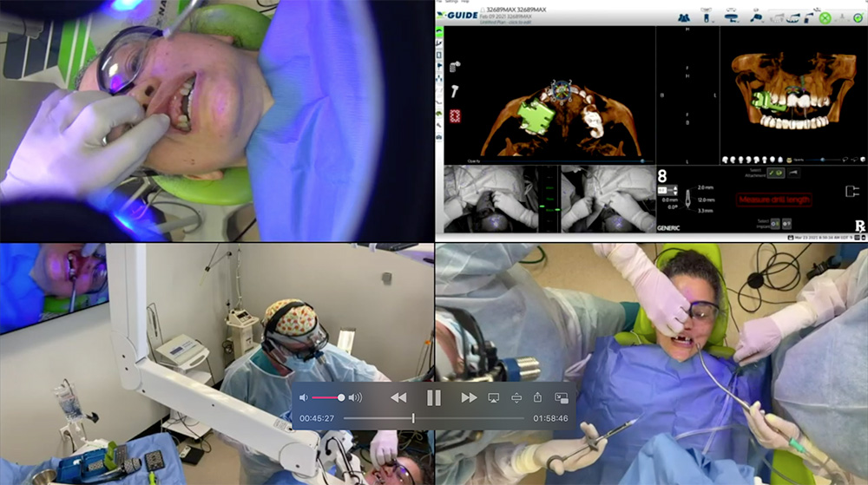This screenshot has height=485, width=868.
Task: Click the wrench tool icon in left sidebar
Action: click(439, 126)
